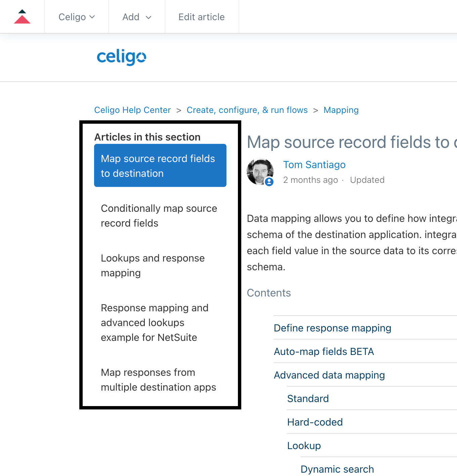The image size is (457, 476).
Task: Click the red triangle logo icon
Action: pyautogui.click(x=22, y=16)
